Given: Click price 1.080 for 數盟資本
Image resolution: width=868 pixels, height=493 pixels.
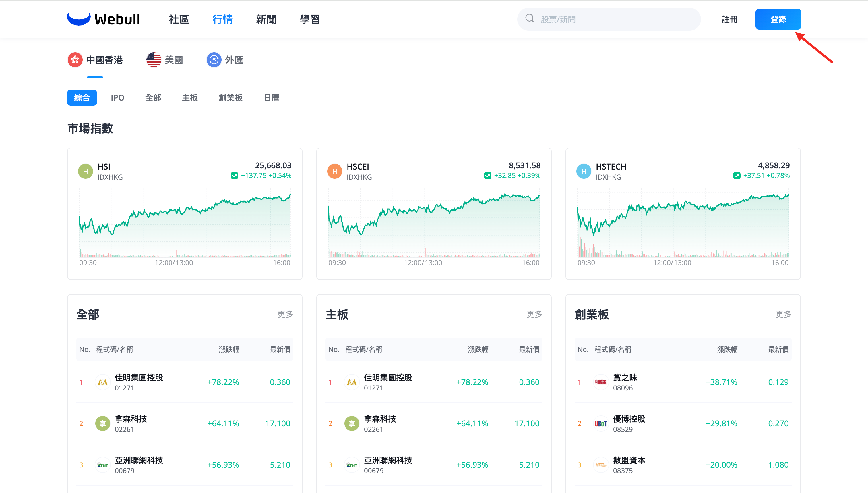Looking at the screenshot, I should [778, 465].
